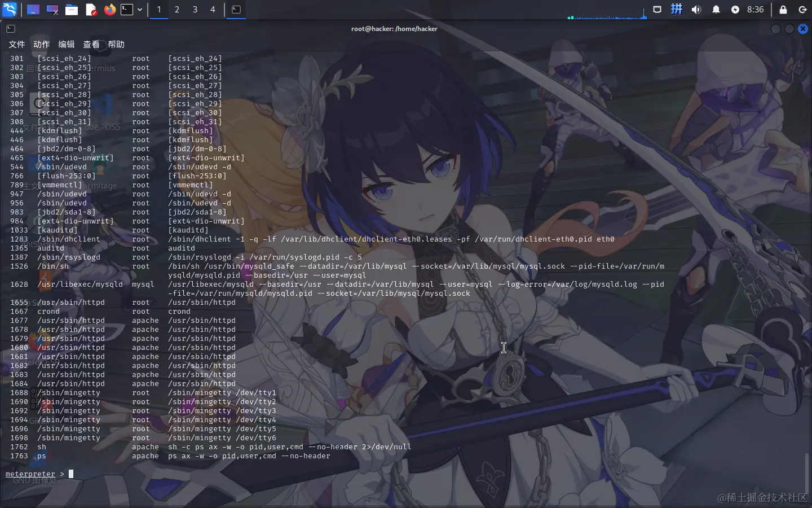Image resolution: width=812 pixels, height=508 pixels.
Task: Click the meterpreter prompt input cursor
Action: click(x=71, y=474)
